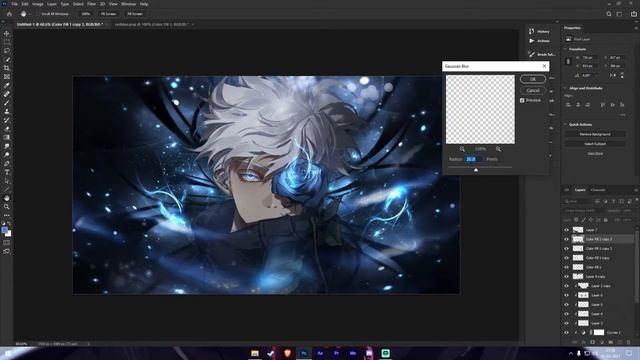Select the Move tool
The width and height of the screenshot is (640, 360).
pos(7,33)
